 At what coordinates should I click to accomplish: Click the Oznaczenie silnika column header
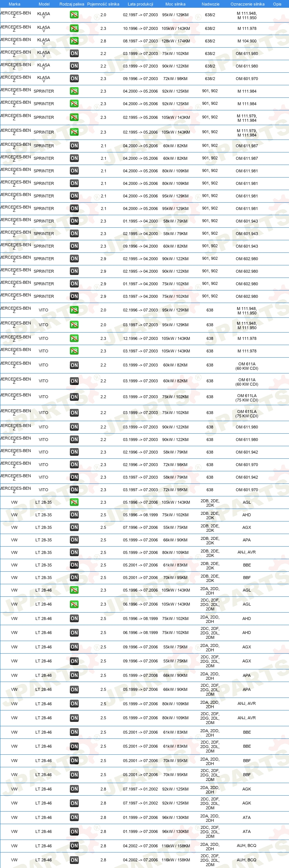click(x=247, y=4)
